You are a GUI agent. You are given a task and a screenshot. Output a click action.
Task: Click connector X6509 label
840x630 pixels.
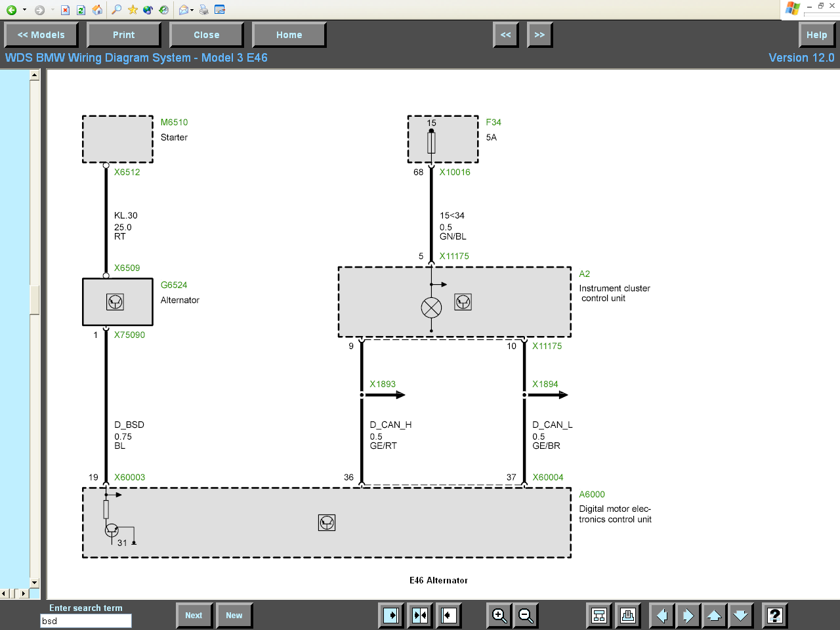tap(127, 268)
